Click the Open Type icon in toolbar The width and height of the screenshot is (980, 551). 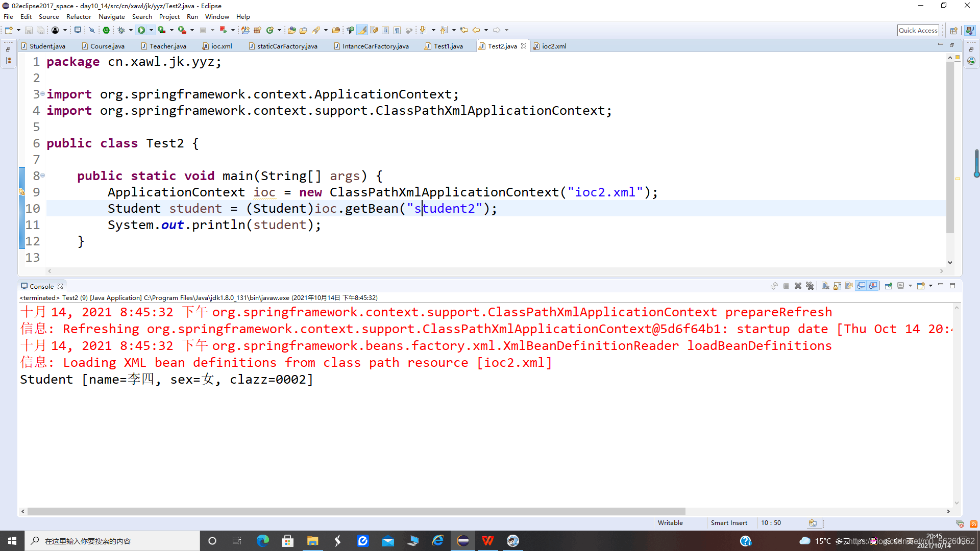coord(292,30)
